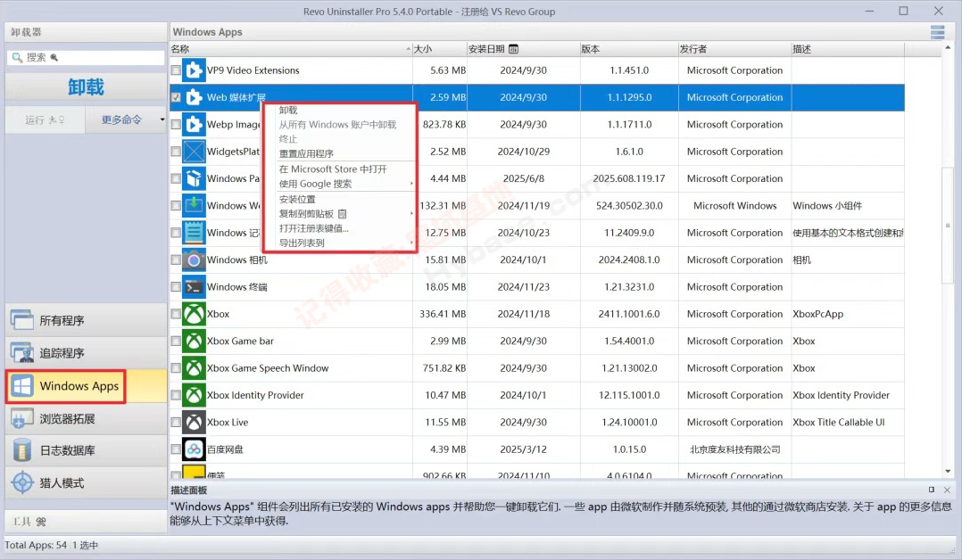Expand the 工具 section header
This screenshot has width=962, height=560.
(86, 522)
